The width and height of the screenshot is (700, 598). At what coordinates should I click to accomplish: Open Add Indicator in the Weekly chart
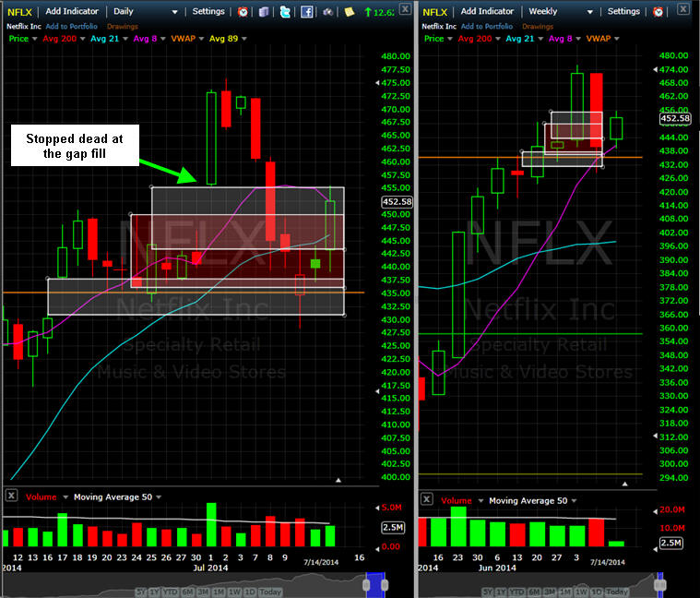pos(487,11)
